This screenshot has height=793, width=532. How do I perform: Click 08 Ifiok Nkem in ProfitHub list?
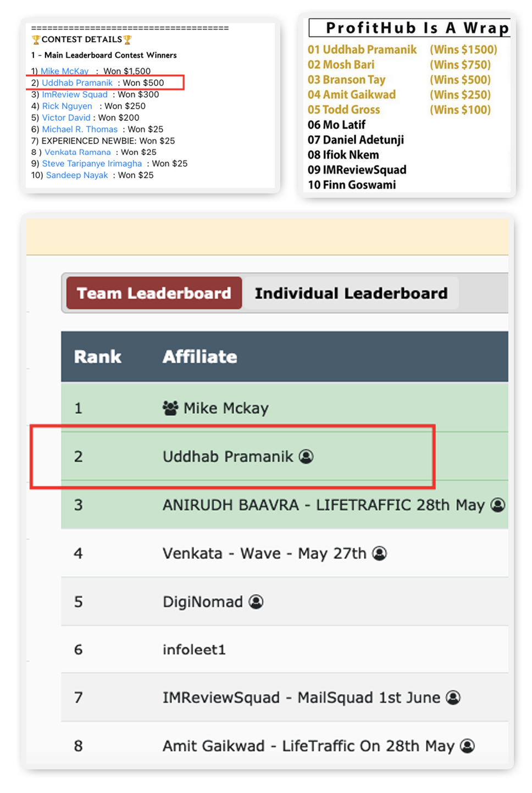(343, 155)
